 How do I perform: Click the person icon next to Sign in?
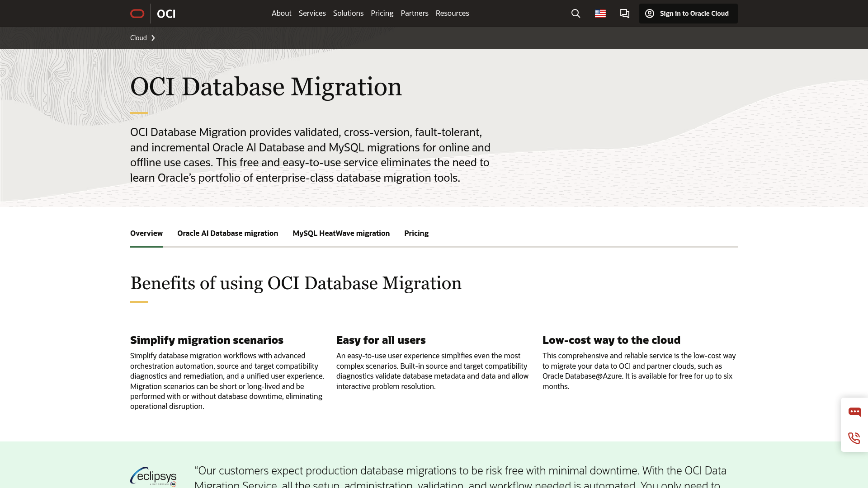(650, 14)
